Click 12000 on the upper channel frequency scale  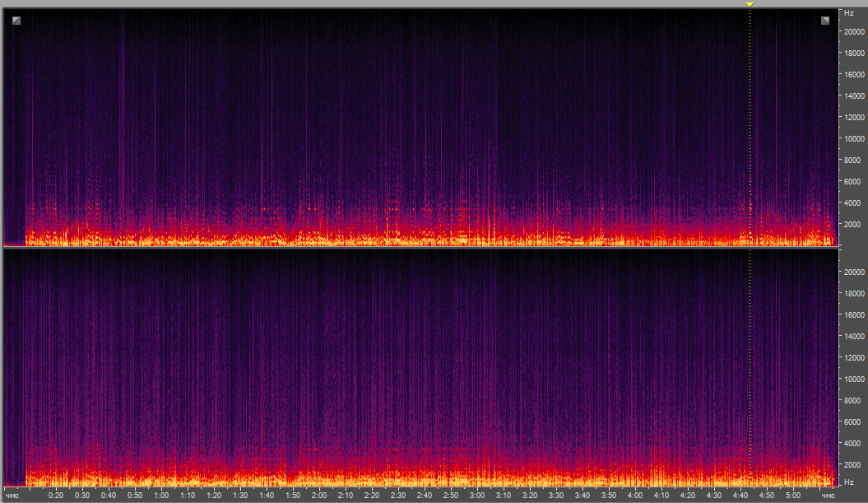click(854, 118)
